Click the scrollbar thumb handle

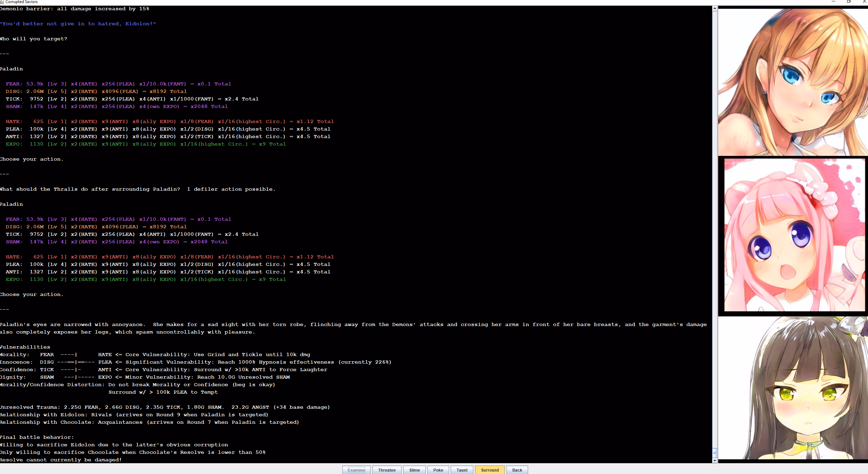click(x=715, y=452)
